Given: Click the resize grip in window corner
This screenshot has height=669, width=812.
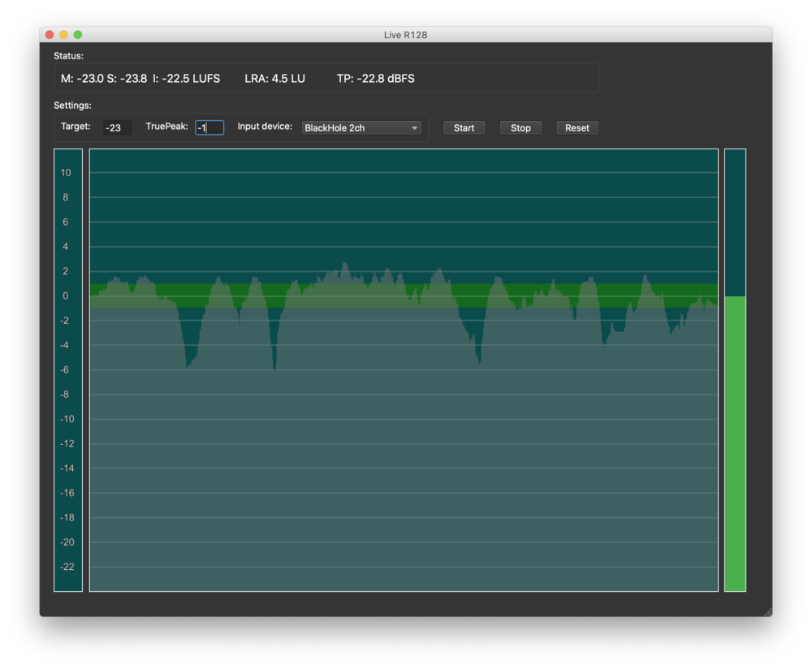Looking at the screenshot, I should pos(767,611).
